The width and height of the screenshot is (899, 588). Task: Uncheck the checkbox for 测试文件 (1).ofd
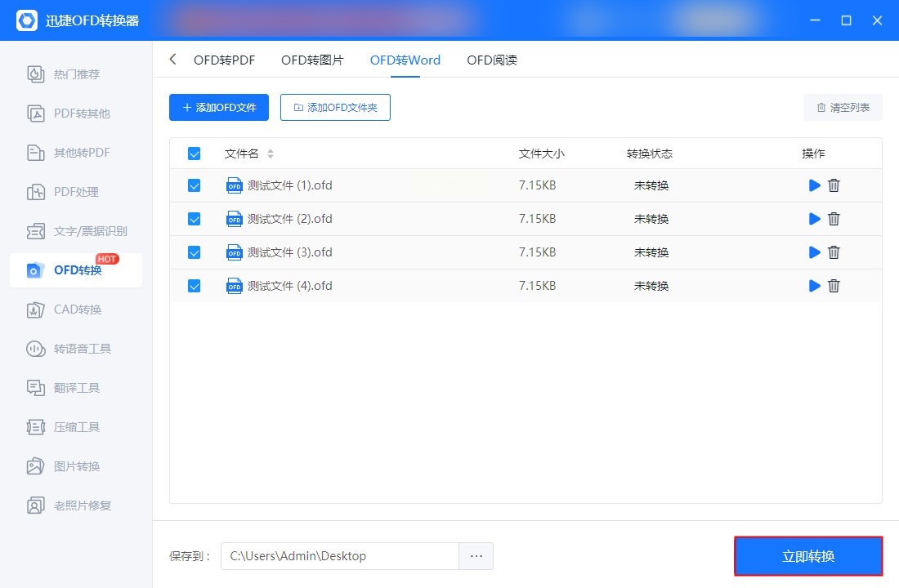[194, 185]
